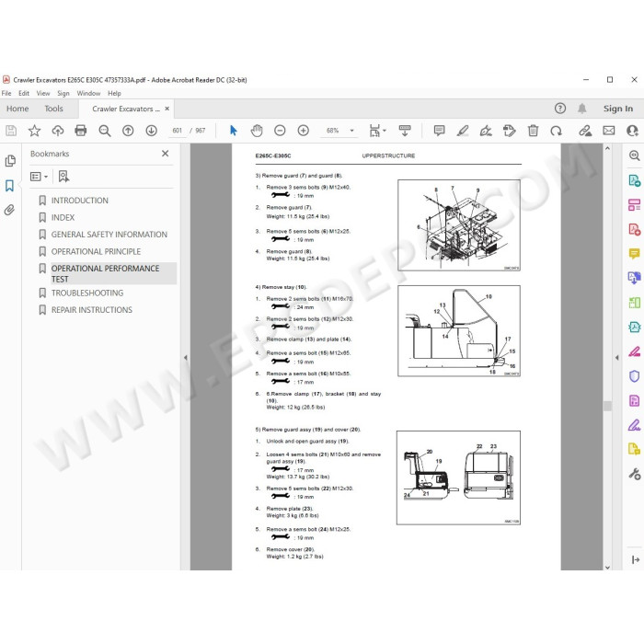Open the Sign/draw pen tool
The height and width of the screenshot is (644, 644).
[486, 131]
